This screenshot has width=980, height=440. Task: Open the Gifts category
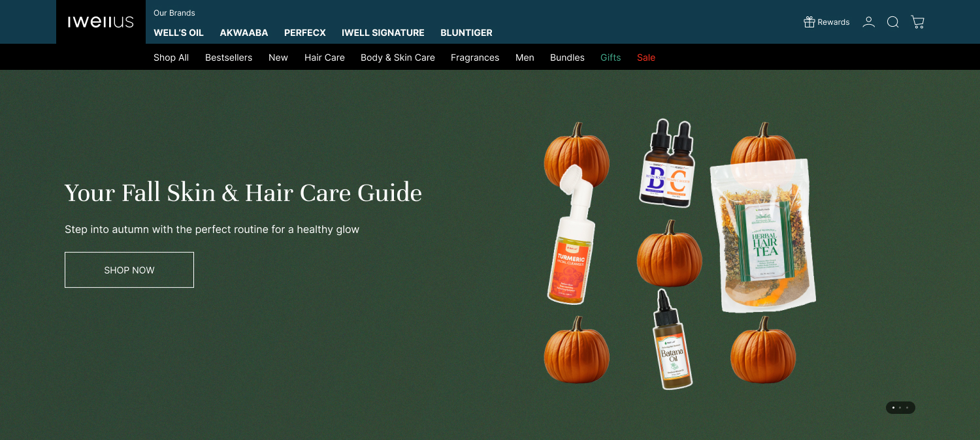[611, 57]
